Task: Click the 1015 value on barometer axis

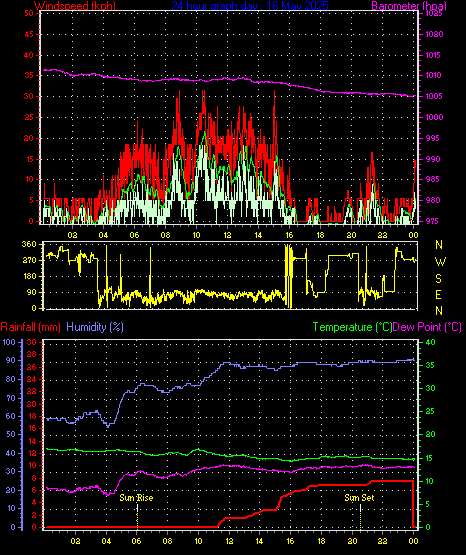Action: coord(434,55)
